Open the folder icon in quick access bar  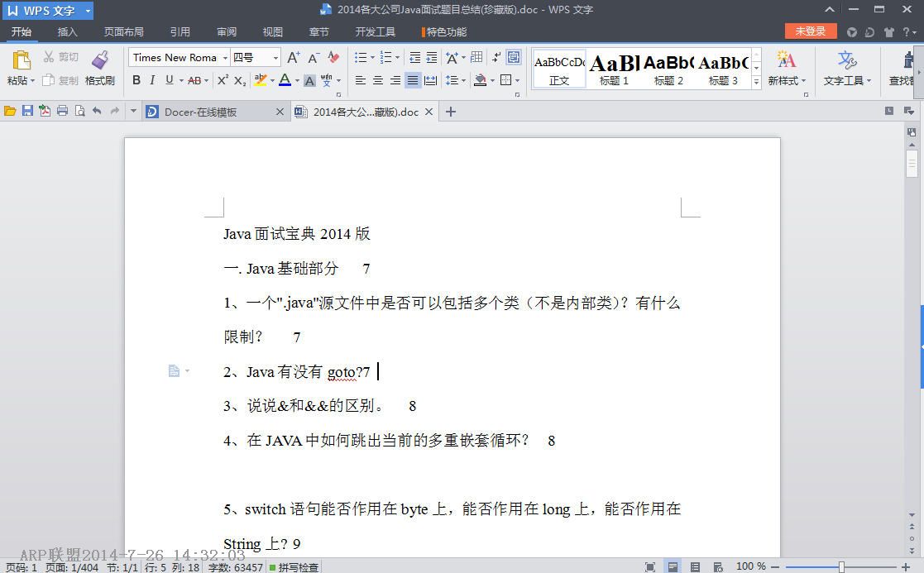(10, 111)
